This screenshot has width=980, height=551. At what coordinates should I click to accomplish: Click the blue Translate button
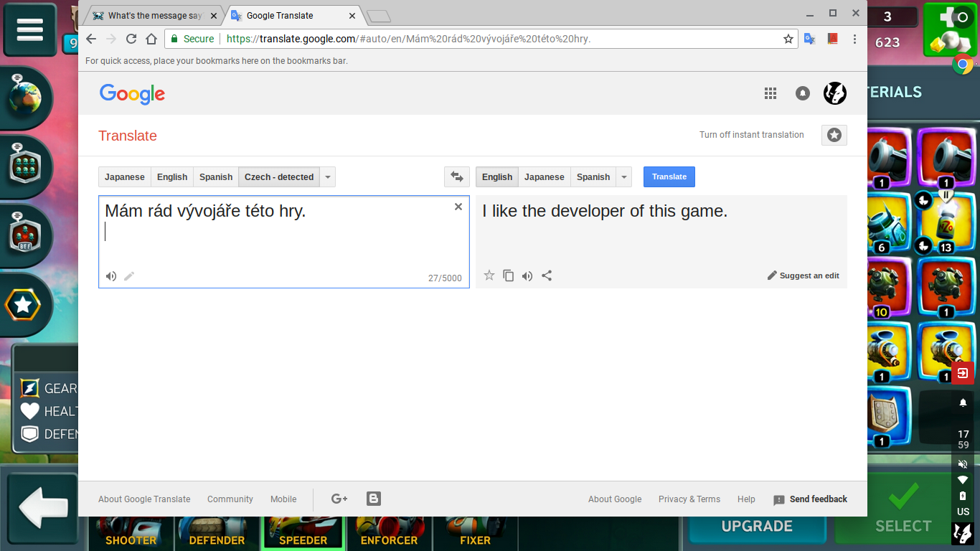[x=669, y=176]
